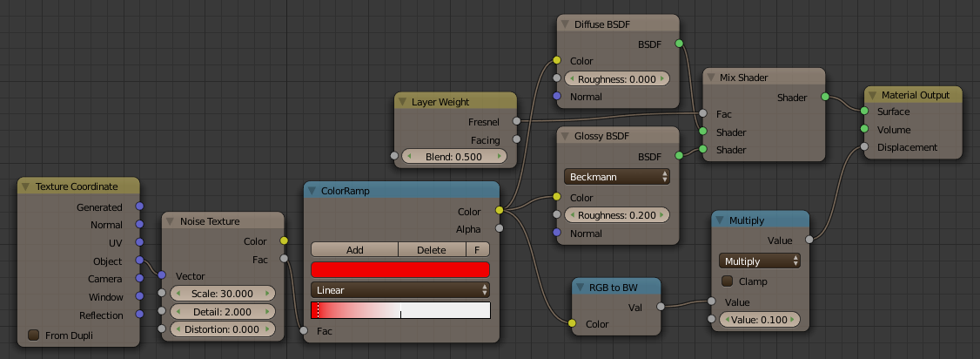The height and width of the screenshot is (359, 980).
Task: Click Mix Shader Fac input socket
Action: pos(702,114)
